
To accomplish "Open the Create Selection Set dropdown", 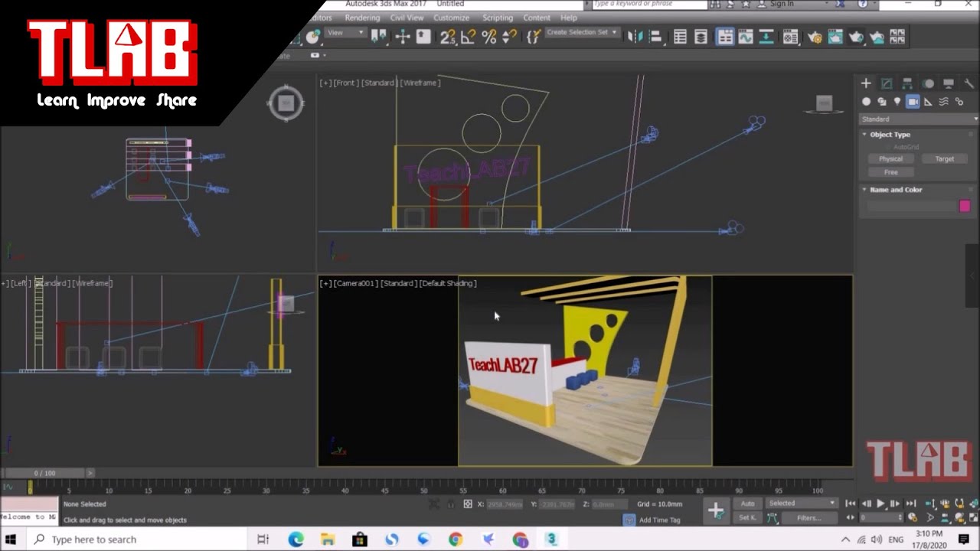I will tap(582, 33).
